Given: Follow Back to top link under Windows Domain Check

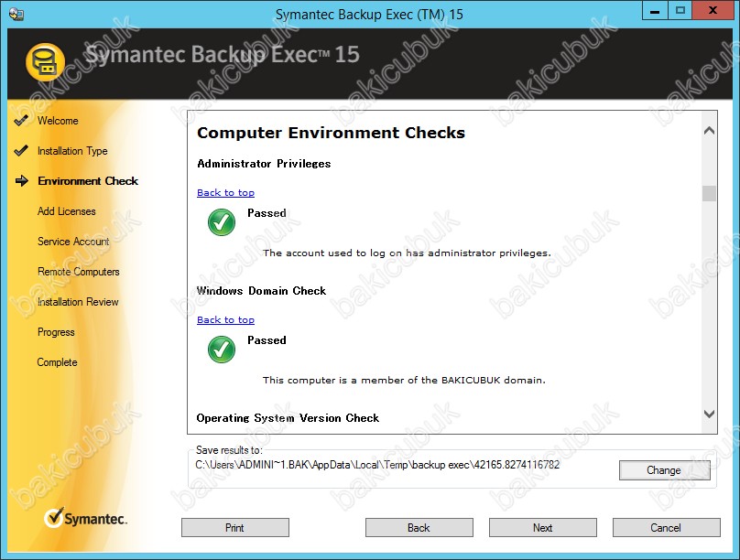Looking at the screenshot, I should [x=225, y=319].
